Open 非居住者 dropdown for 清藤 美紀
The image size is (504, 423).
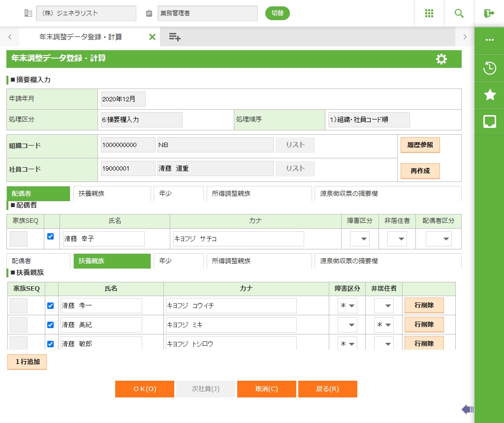[383, 325]
